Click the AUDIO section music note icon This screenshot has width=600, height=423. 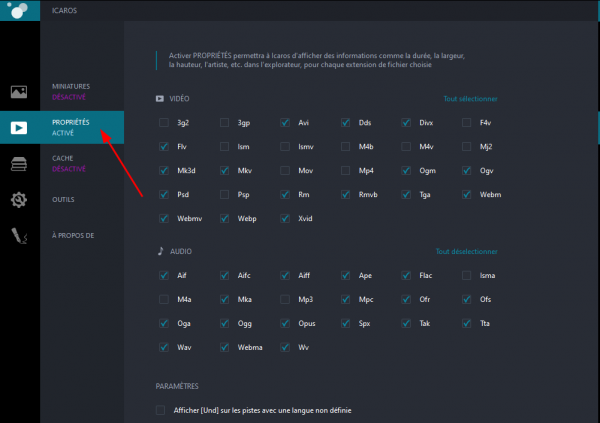click(160, 252)
